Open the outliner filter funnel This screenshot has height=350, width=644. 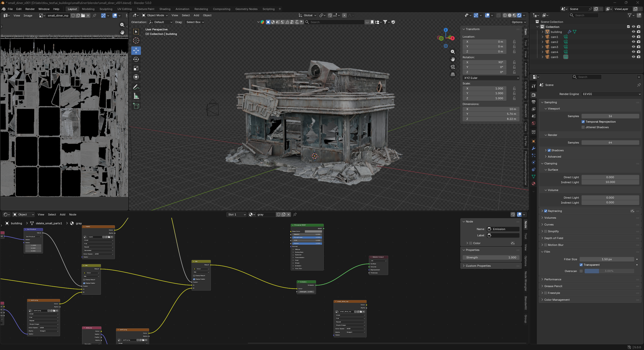pos(629,15)
